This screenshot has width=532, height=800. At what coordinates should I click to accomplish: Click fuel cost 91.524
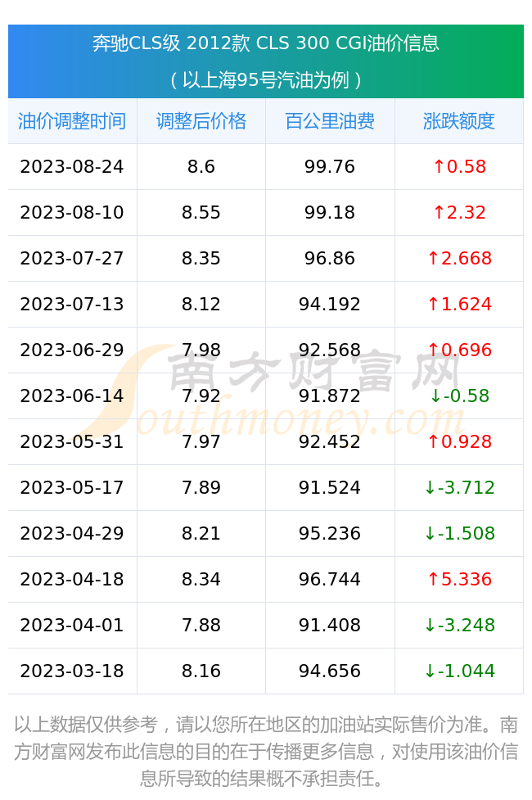pos(330,488)
